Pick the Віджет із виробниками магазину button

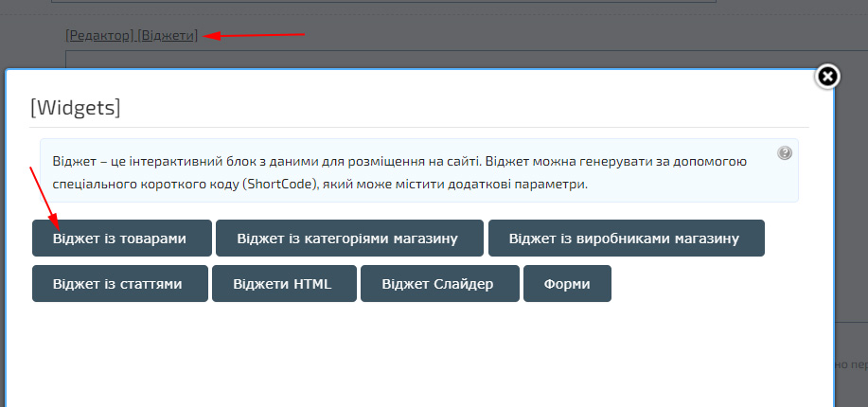626,239
